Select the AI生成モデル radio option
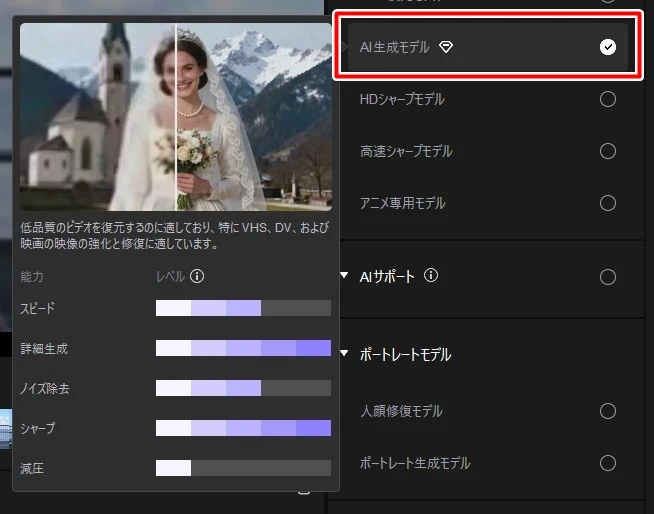 [x=608, y=47]
